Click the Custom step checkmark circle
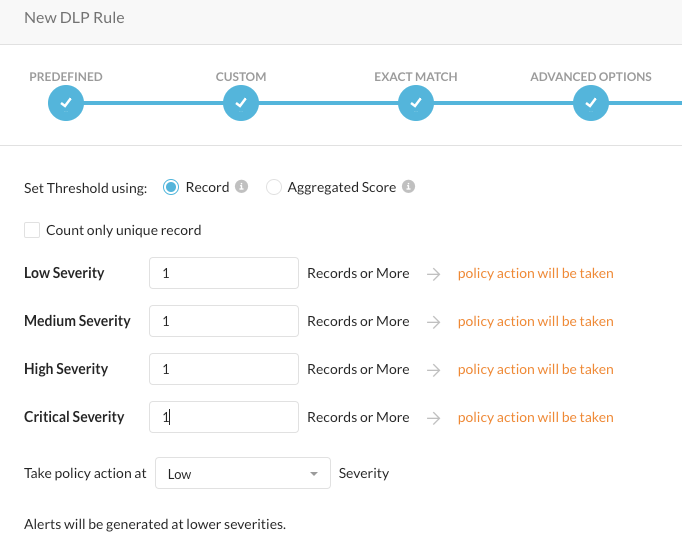682x540 pixels. tap(241, 103)
